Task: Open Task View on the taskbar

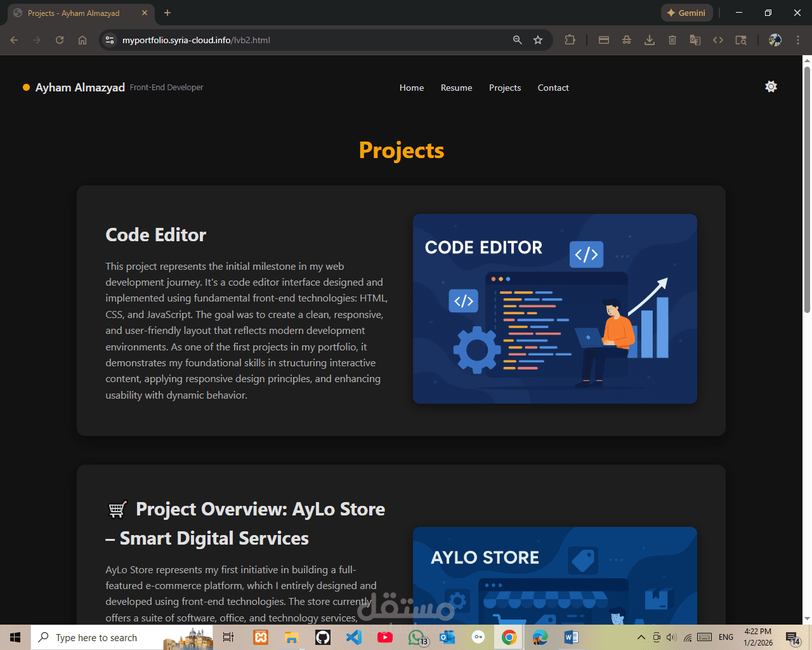Action: pos(228,637)
